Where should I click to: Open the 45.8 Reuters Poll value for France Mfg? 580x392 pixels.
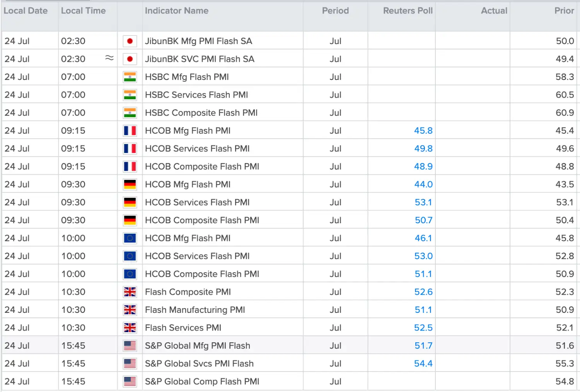click(x=423, y=131)
